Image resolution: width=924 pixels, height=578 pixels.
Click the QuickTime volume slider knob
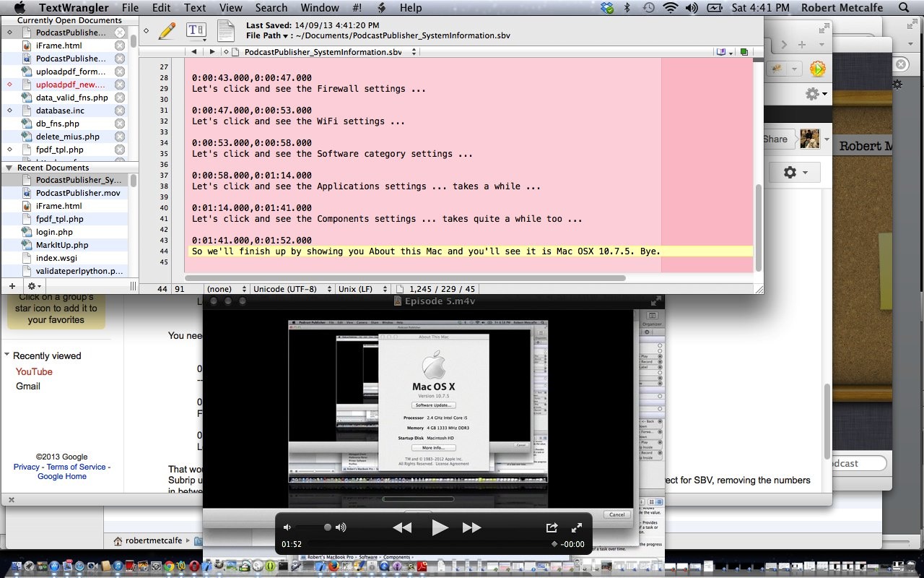coord(328,527)
